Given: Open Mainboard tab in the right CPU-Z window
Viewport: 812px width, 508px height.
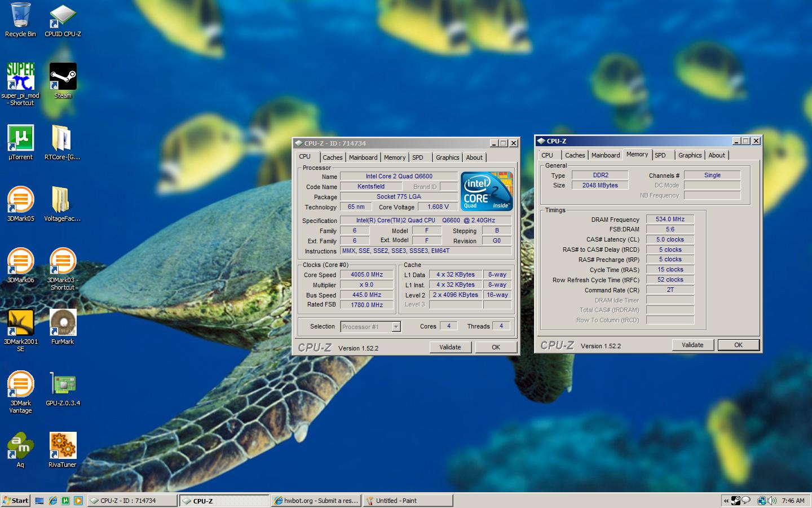Looking at the screenshot, I should [606, 155].
